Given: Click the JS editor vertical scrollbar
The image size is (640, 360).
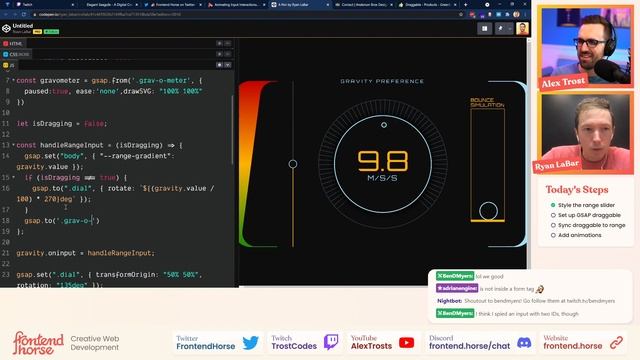Looking at the screenshot, I should (233, 130).
